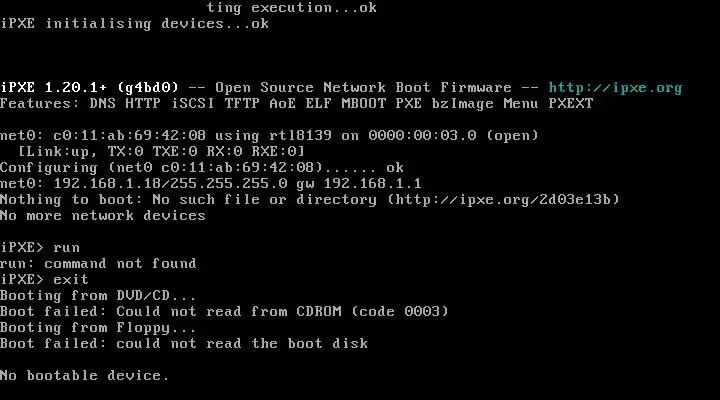
Task: Click the iPXE 1.20.1+ version text
Action: click(x=53, y=87)
